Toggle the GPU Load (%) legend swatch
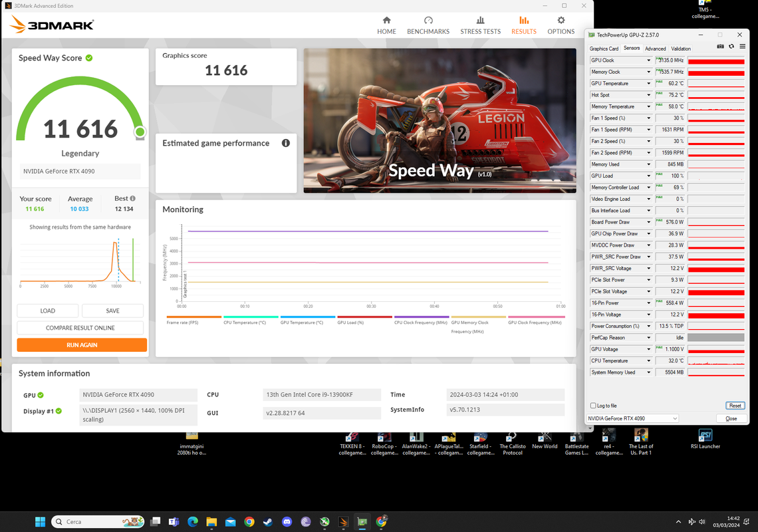 pos(364,317)
